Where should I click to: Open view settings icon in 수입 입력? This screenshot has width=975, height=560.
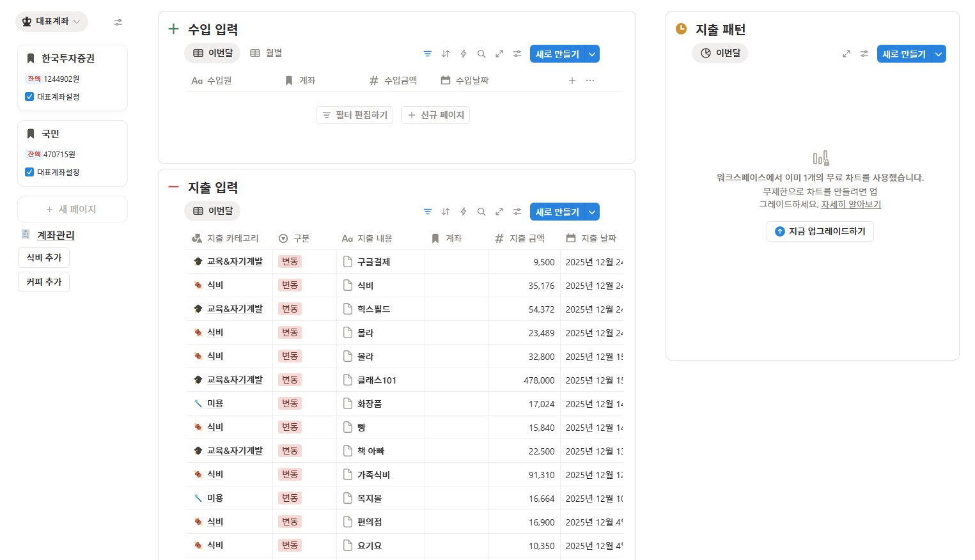[517, 54]
